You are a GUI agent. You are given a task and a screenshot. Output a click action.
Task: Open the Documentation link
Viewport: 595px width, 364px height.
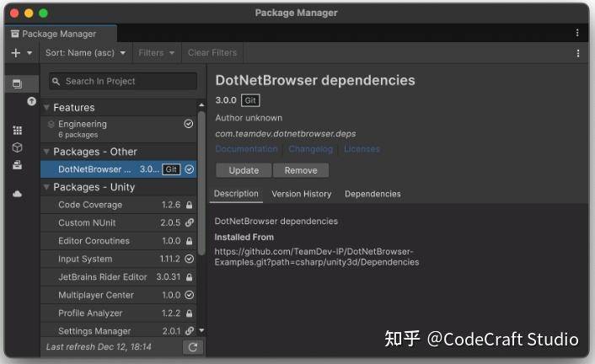(246, 149)
